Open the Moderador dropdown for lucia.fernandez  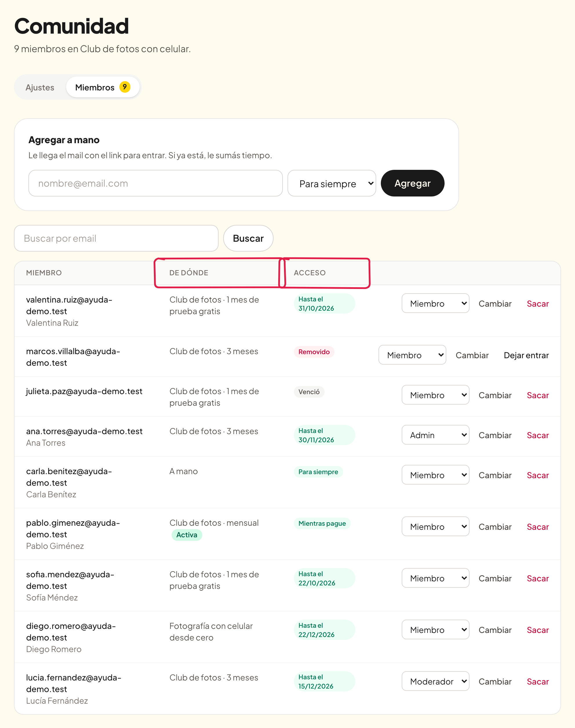coord(435,681)
